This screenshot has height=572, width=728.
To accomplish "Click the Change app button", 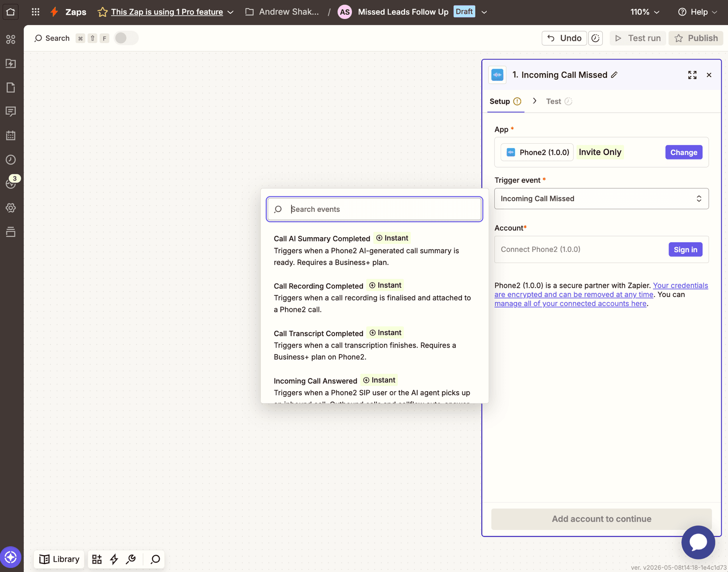I will click(684, 152).
